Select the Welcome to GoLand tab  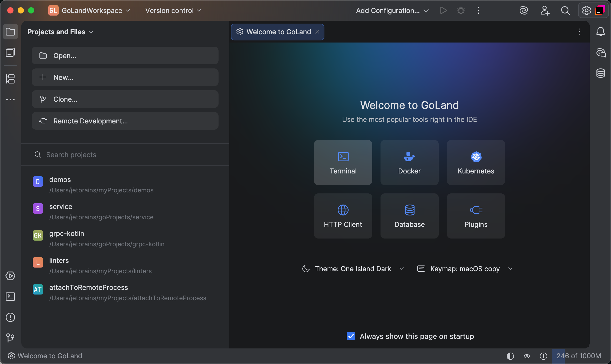[x=278, y=32]
